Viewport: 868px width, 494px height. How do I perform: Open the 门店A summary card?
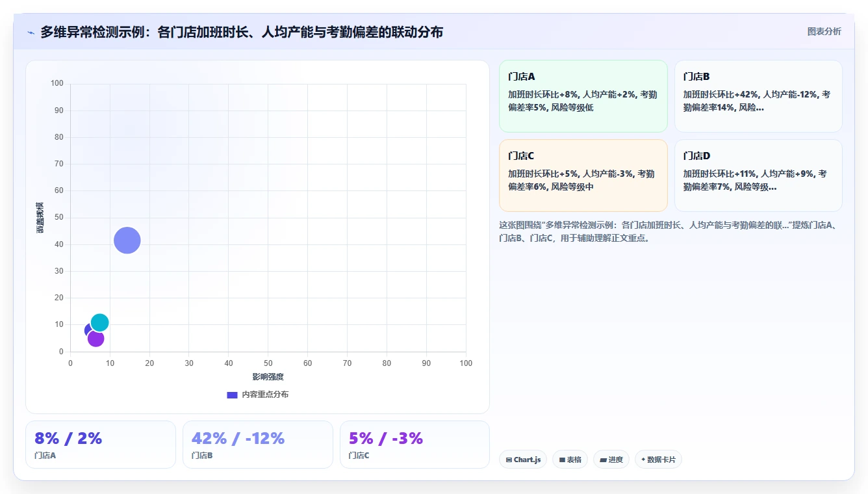pyautogui.click(x=583, y=96)
